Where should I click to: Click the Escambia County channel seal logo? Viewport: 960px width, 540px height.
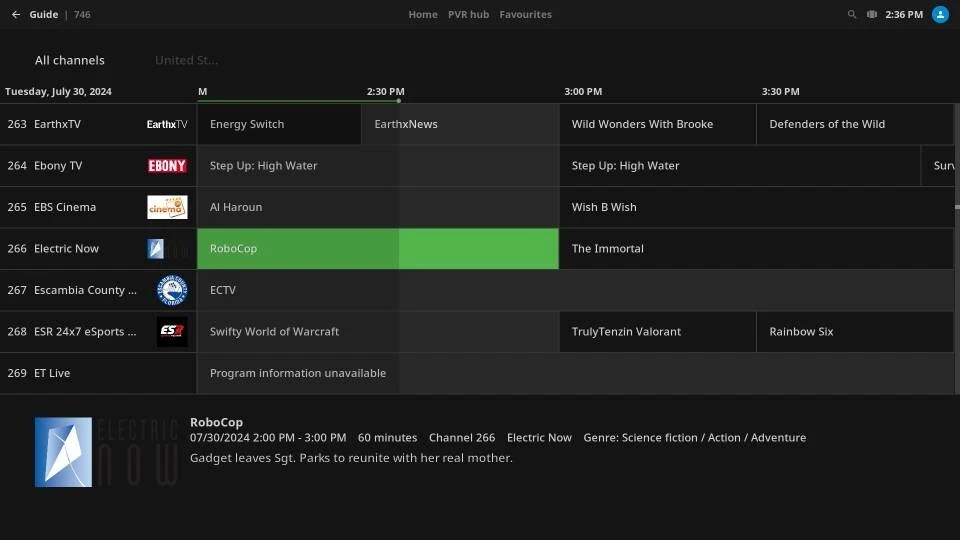pos(171,290)
